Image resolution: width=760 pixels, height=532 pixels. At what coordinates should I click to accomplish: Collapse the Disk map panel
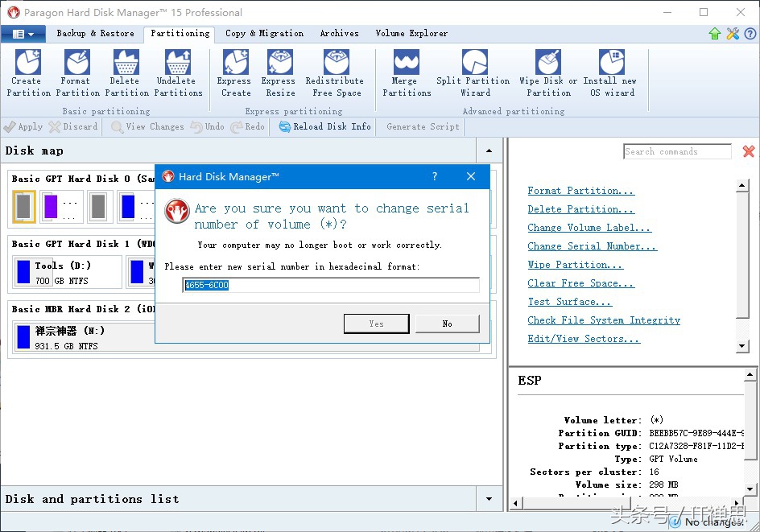[x=489, y=151]
